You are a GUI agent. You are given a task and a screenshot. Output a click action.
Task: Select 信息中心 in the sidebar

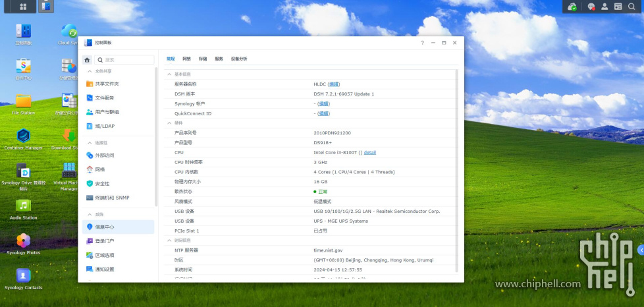point(119,227)
